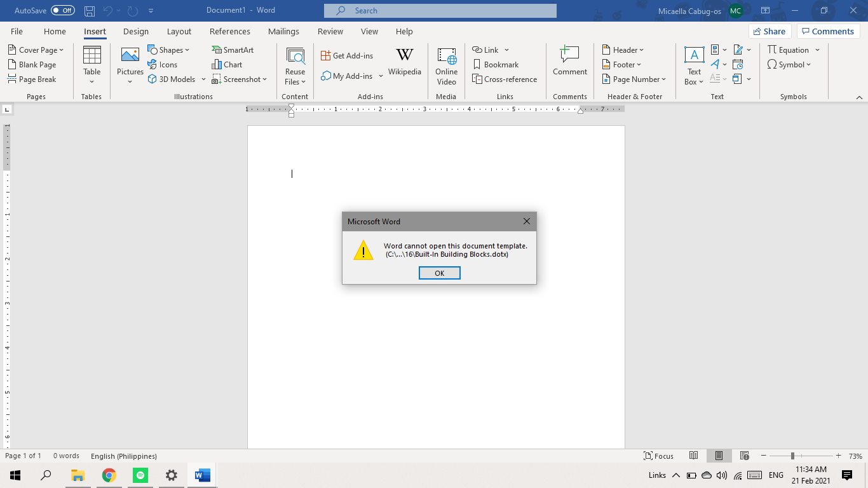This screenshot has height=488, width=868.
Task: Switch to the Home tab
Action: pos(55,31)
